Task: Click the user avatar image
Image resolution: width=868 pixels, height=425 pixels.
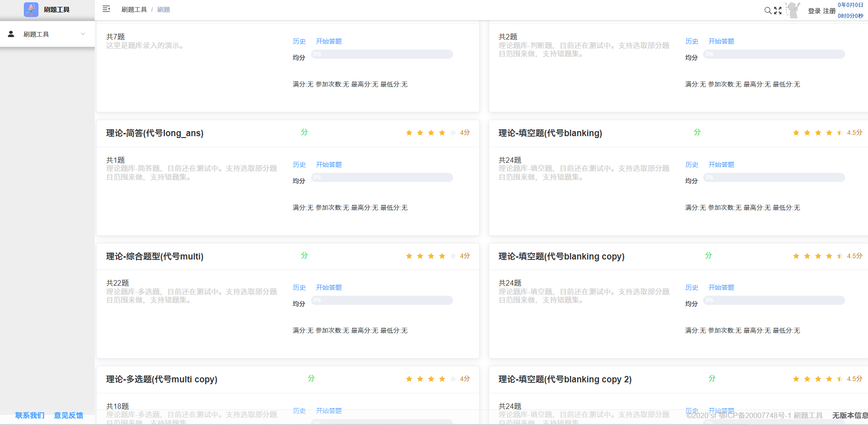Action: (793, 10)
